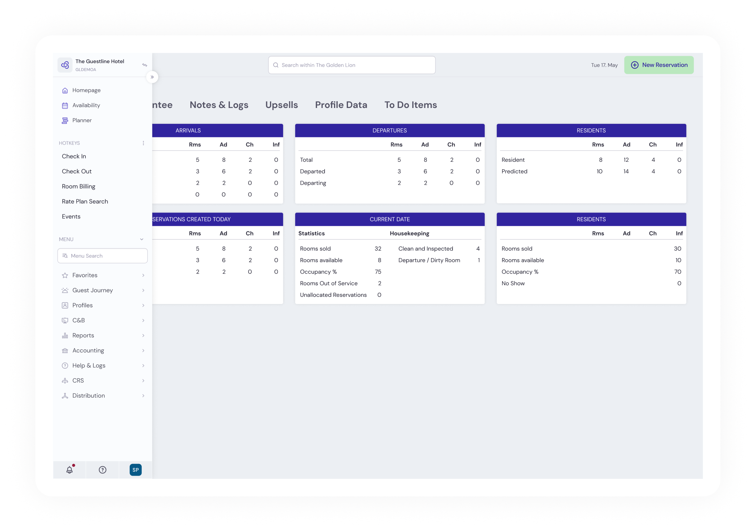Click the Clean and Inspected label
The image size is (756, 532).
click(x=425, y=249)
